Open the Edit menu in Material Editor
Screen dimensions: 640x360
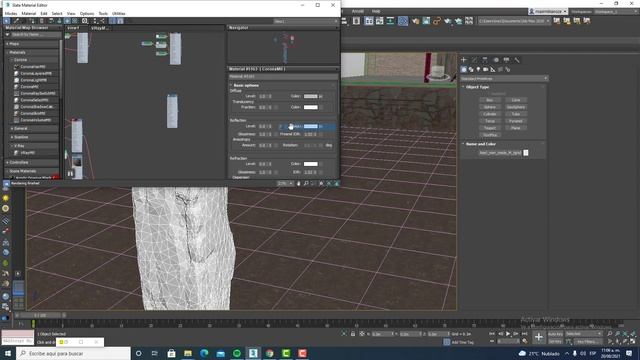tap(44, 13)
